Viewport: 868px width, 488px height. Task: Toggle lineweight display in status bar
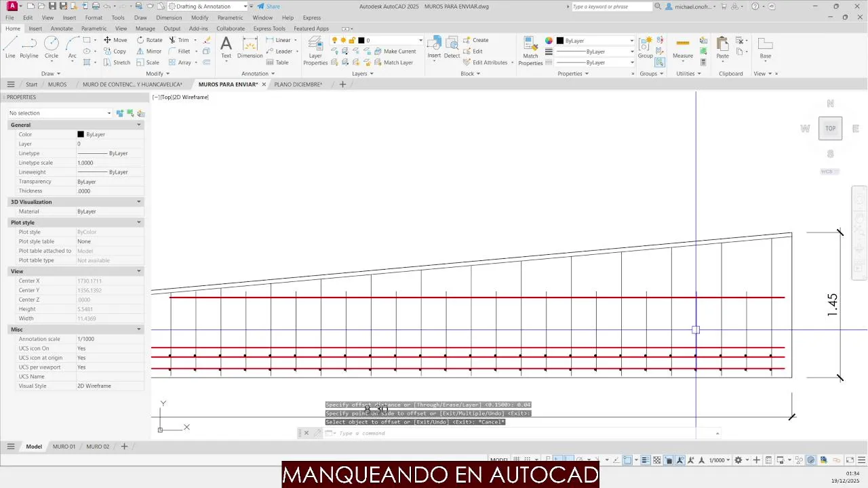coord(646,460)
